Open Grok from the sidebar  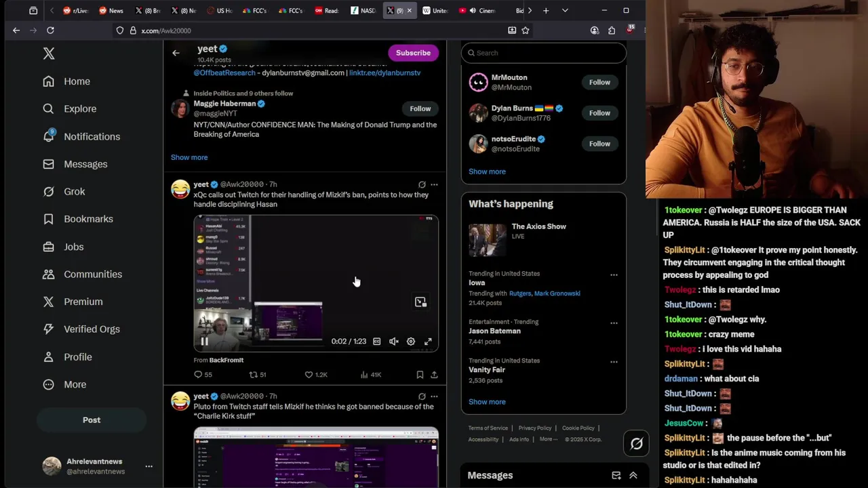(x=64, y=192)
